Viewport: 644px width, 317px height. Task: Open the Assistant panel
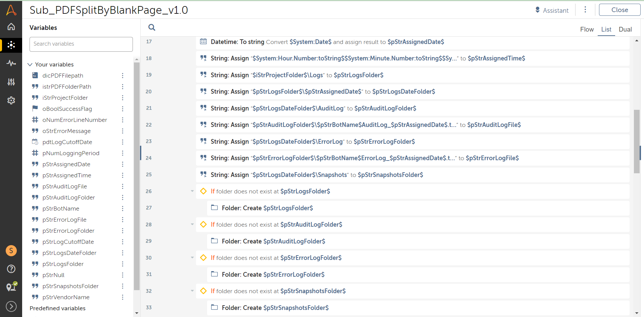tap(552, 10)
